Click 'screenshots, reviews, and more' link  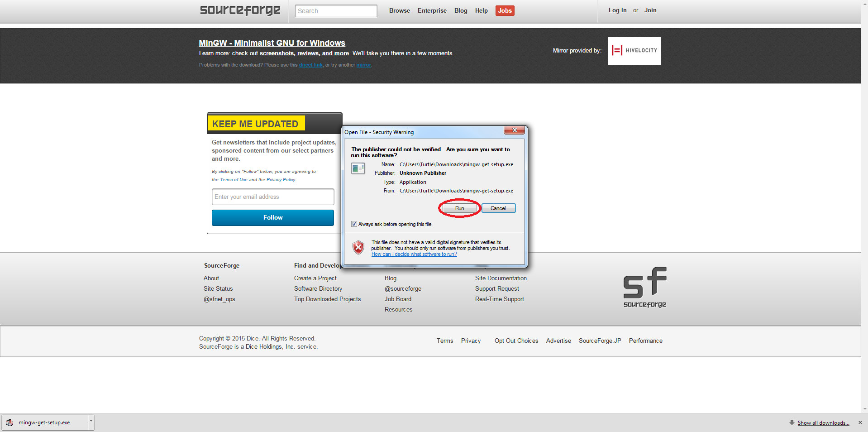pyautogui.click(x=304, y=53)
